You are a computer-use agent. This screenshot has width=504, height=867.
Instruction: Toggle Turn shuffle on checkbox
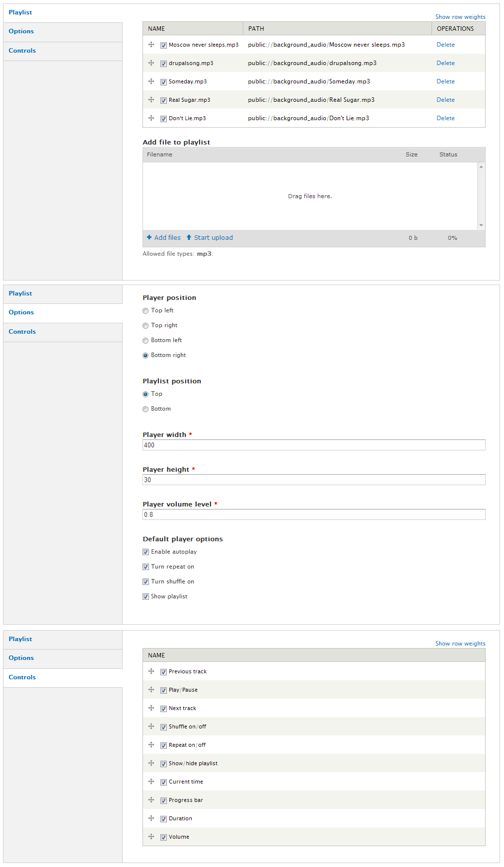pyautogui.click(x=145, y=582)
